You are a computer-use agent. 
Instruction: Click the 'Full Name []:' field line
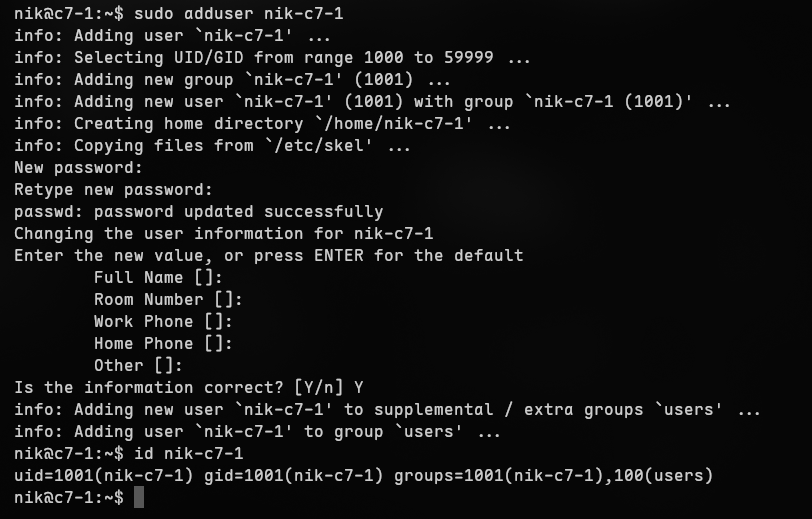158,278
